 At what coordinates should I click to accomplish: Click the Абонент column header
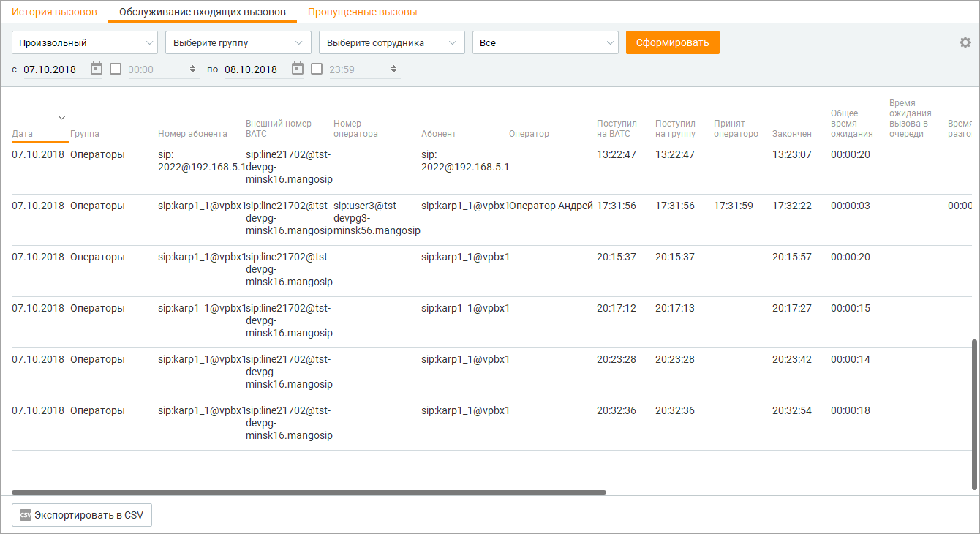(439, 134)
